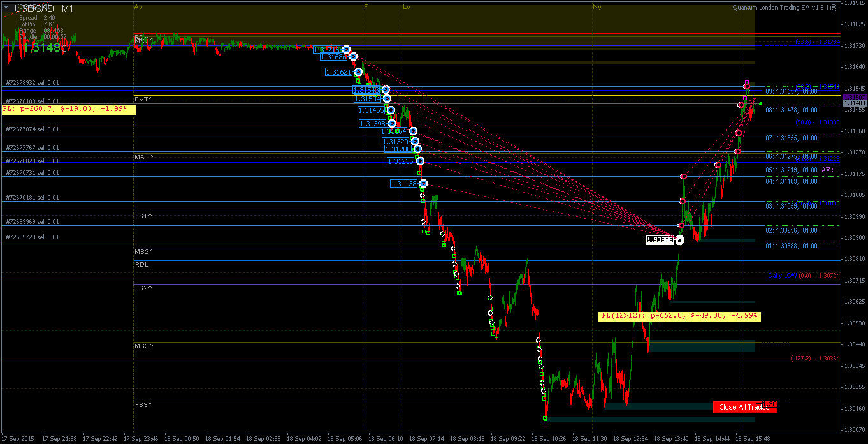Click grid level 04: 1.31169, 01.00
This screenshot has height=444, width=868.
tap(792, 181)
